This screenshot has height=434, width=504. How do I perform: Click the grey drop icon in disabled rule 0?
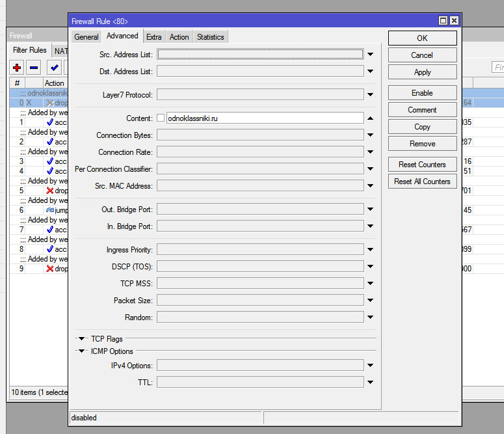50,103
